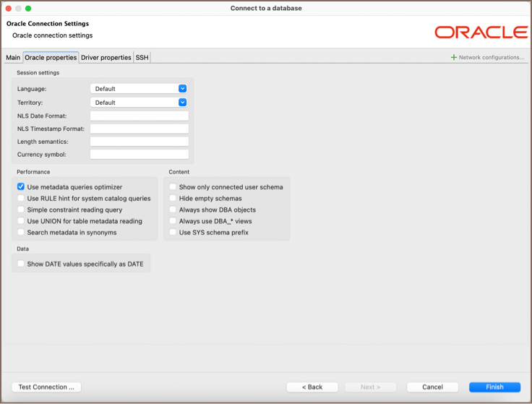
Task: Check Show only connected user schema
Action: (173, 187)
